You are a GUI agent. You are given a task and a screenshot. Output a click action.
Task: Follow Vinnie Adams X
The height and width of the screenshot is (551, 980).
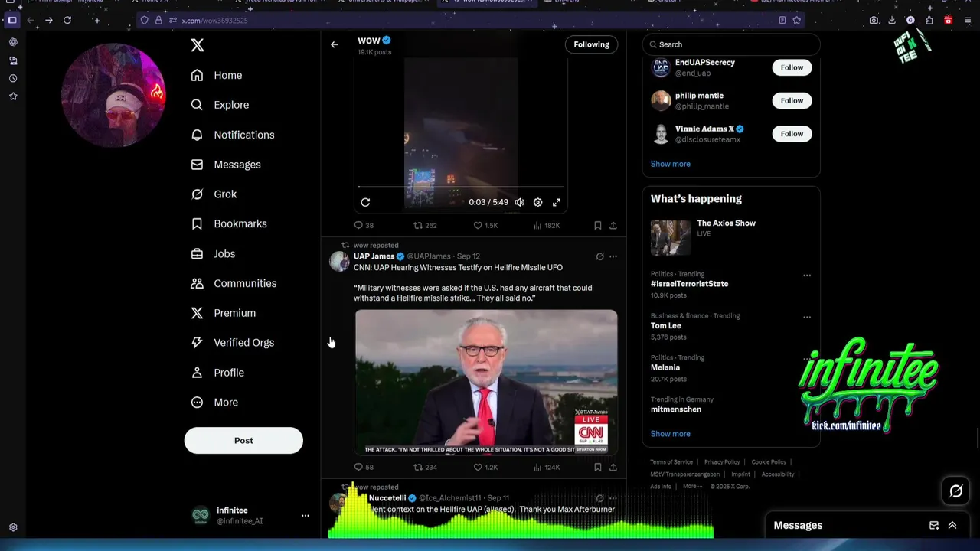pos(792,134)
